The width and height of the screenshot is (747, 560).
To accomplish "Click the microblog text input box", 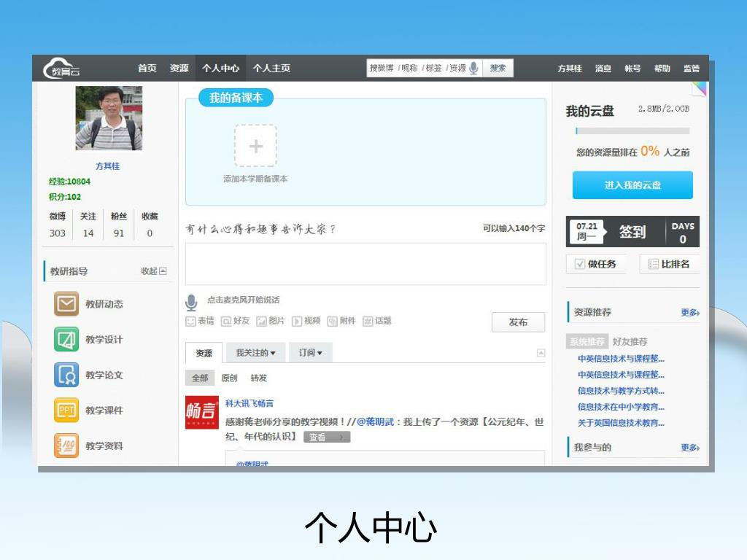I will point(366,264).
